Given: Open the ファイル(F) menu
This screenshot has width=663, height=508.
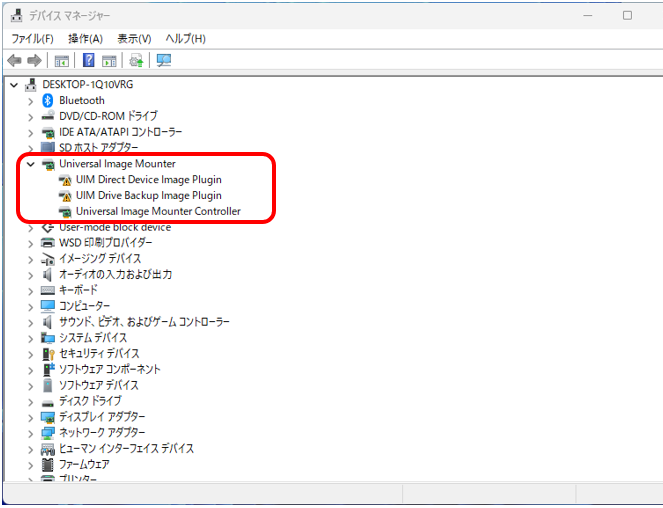Looking at the screenshot, I should click(x=32, y=39).
